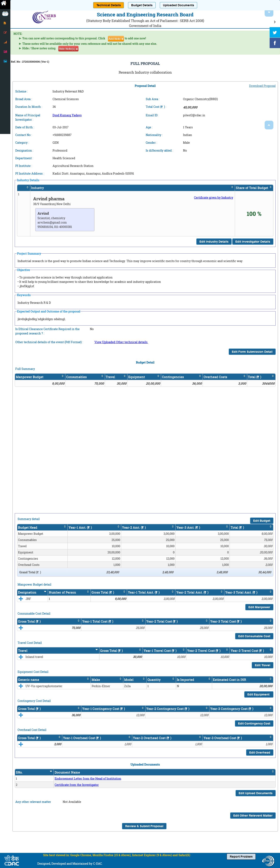Open the blue picture icon in the sidebar
The image size is (280, 868).
click(x=5, y=61)
